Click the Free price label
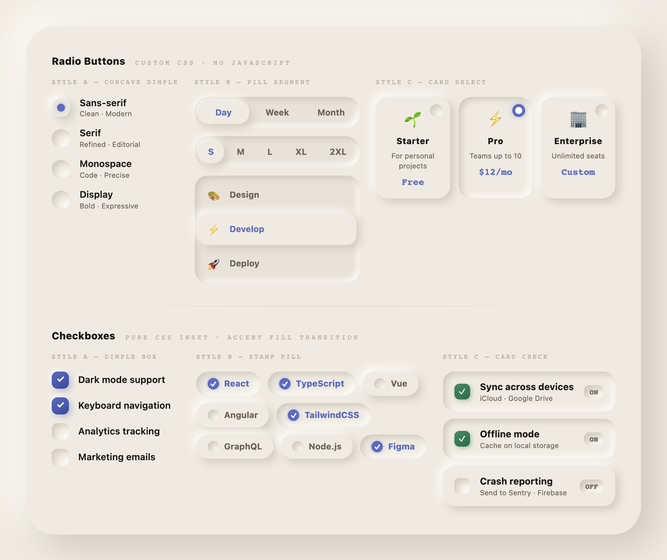 413,182
